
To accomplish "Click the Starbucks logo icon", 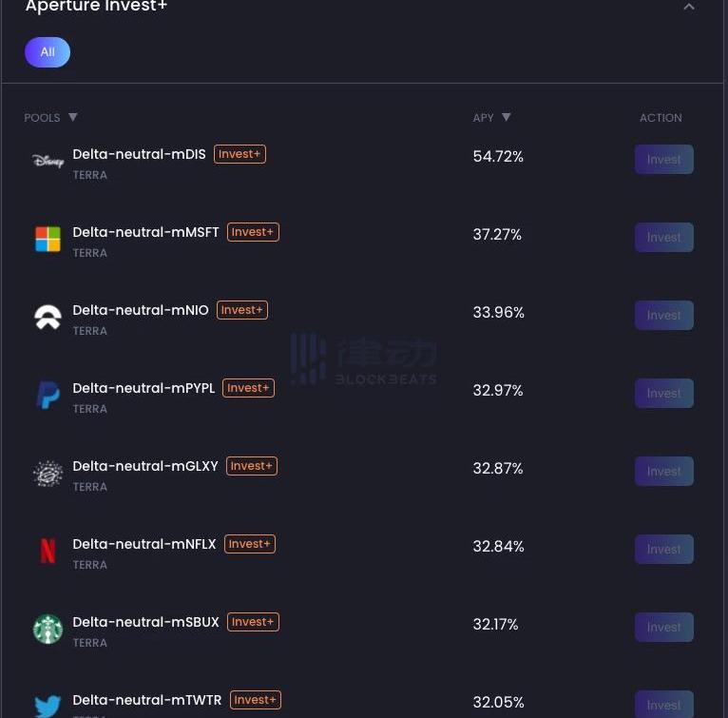I will tap(48, 629).
